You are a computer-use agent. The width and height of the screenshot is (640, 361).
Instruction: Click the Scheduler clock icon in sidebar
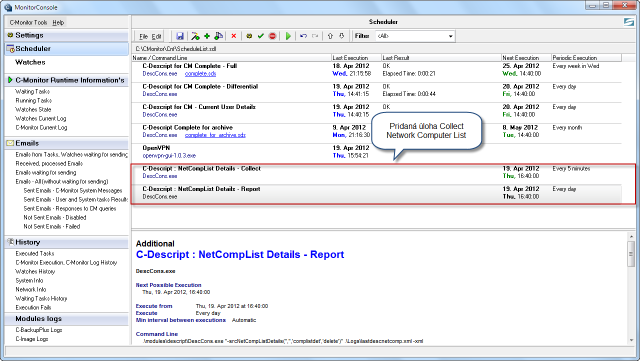(11, 49)
